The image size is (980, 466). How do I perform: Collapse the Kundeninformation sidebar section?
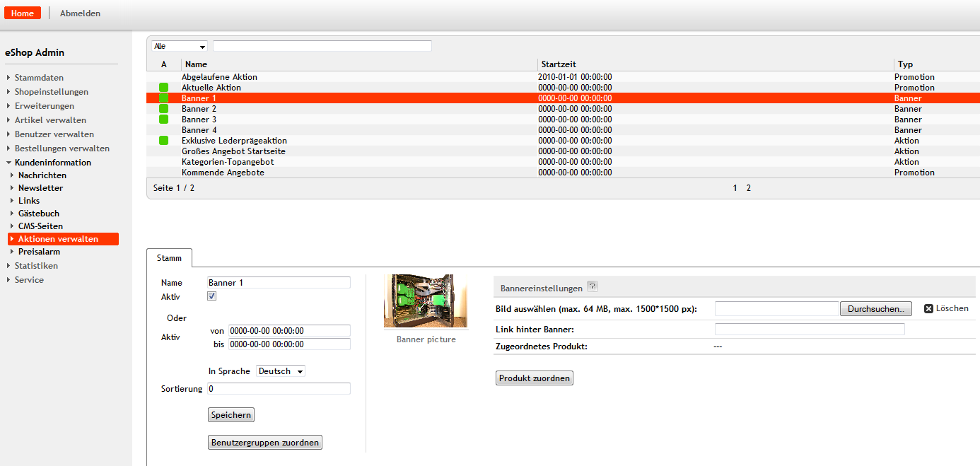[x=52, y=162]
